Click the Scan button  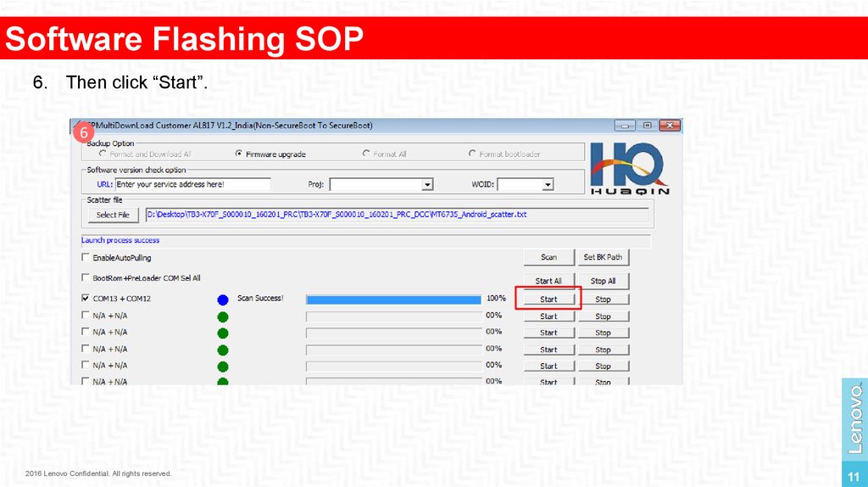548,257
